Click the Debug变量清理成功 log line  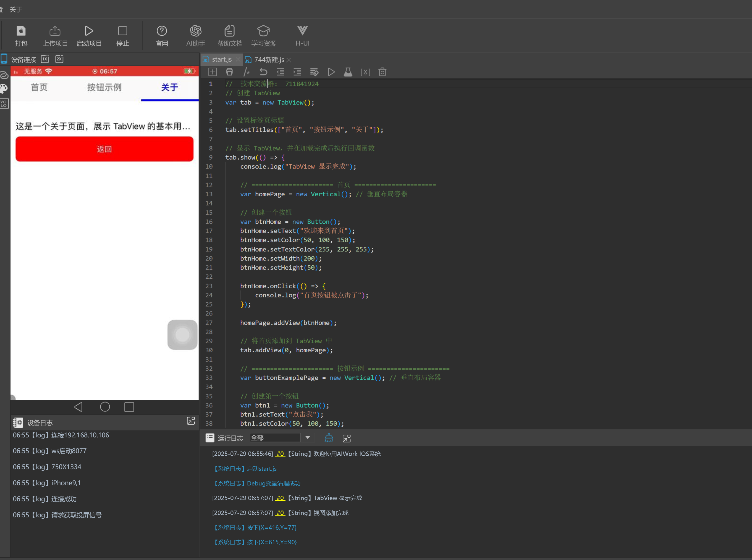256,484
